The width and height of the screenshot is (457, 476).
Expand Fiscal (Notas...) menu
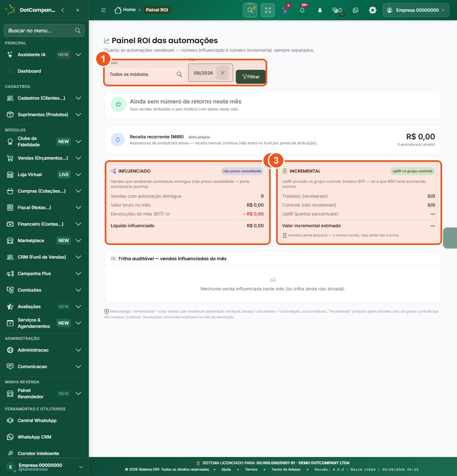coord(44,208)
